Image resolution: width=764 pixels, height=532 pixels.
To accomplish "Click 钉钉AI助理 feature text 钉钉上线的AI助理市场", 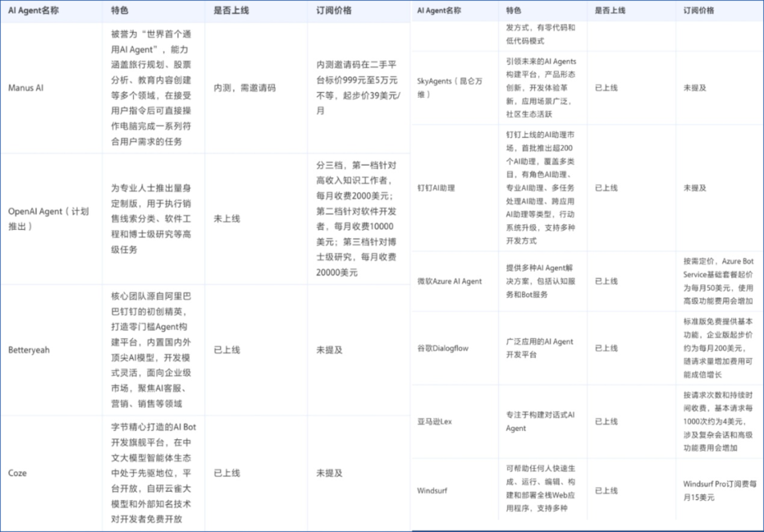I will point(540,188).
